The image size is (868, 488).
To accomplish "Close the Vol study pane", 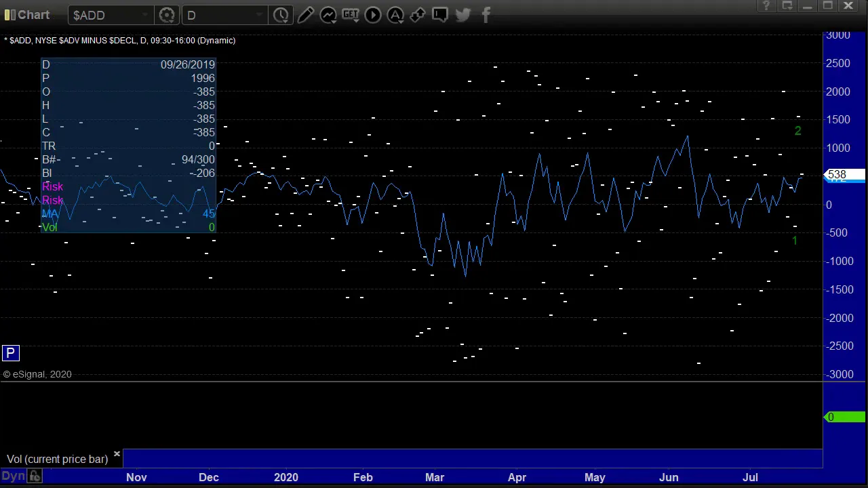I will 117,454.
